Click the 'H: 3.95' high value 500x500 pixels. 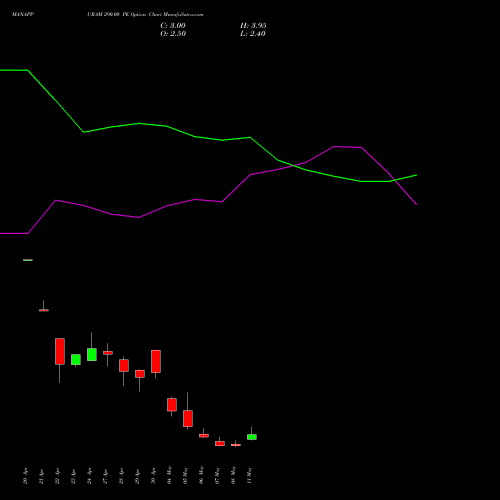pyautogui.click(x=253, y=26)
